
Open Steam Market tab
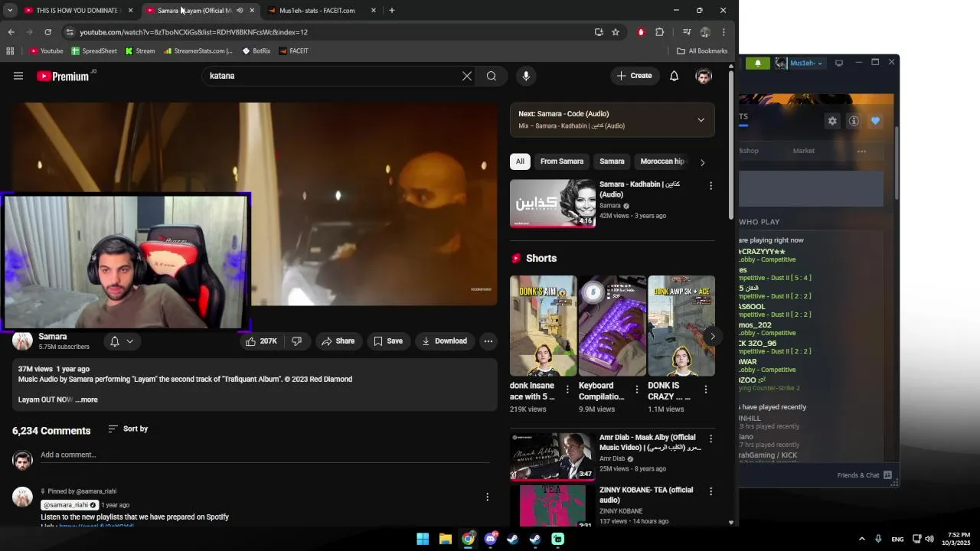click(804, 151)
